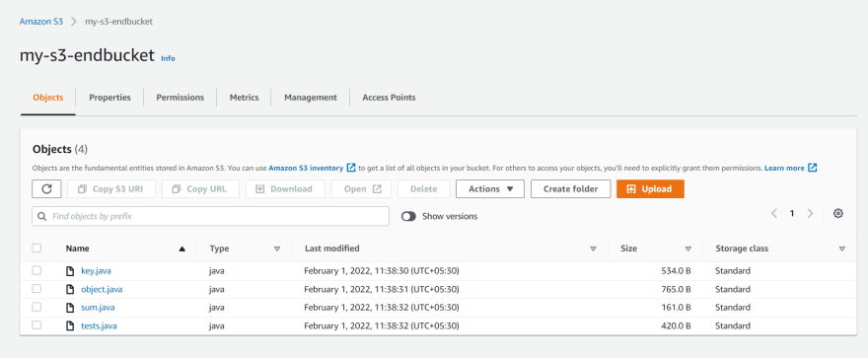The height and width of the screenshot is (358, 868).
Task: Click the file icon beside key.java
Action: click(70, 271)
